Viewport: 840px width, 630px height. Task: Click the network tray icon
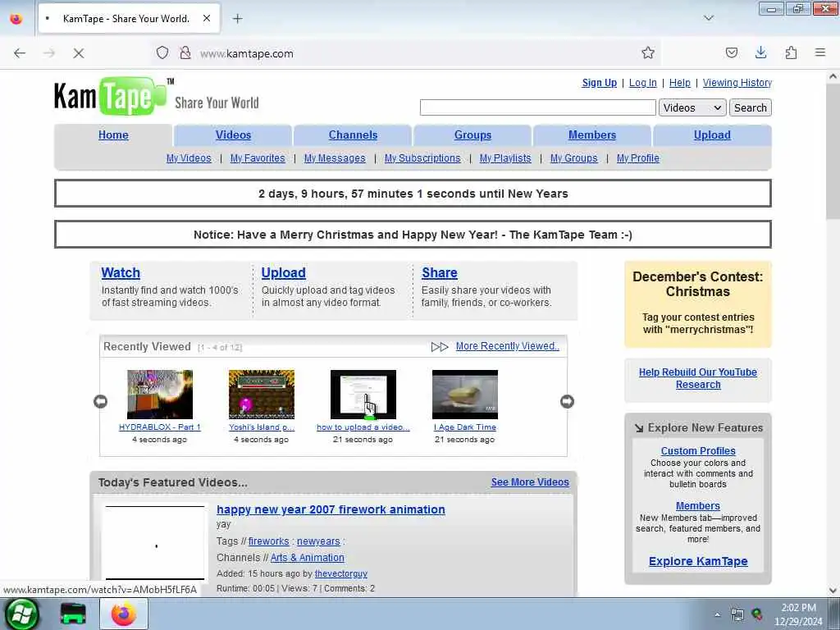click(x=737, y=614)
